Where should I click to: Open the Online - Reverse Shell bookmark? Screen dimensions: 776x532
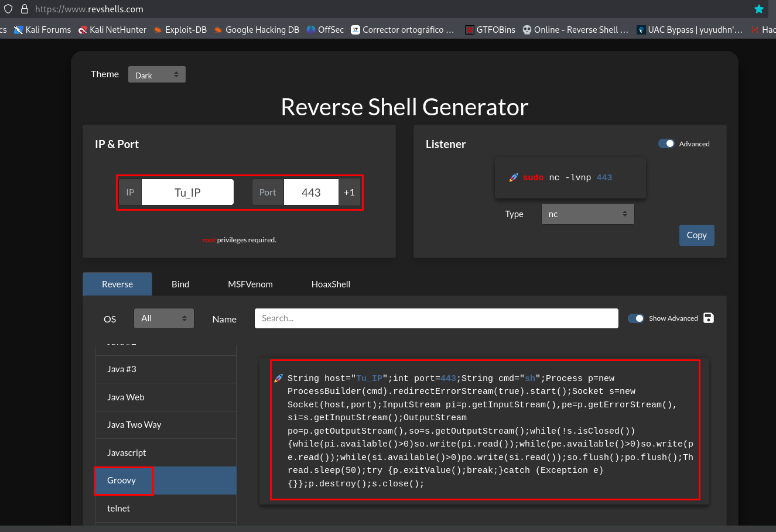click(575, 29)
